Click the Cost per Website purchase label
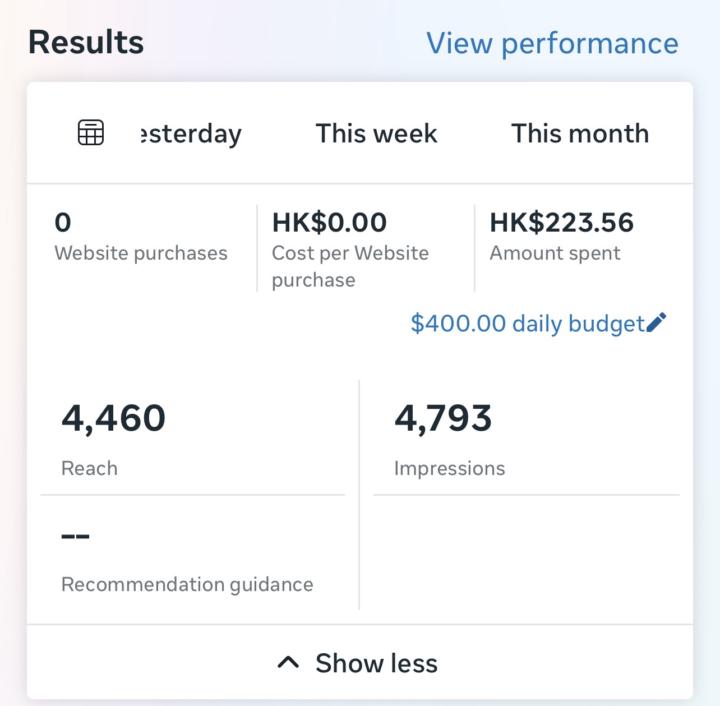 (x=350, y=266)
